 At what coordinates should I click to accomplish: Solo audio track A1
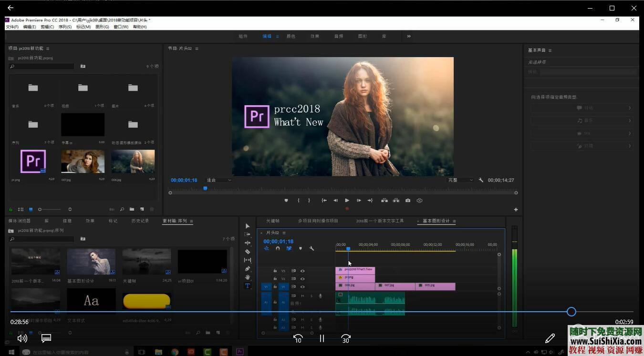click(x=312, y=296)
